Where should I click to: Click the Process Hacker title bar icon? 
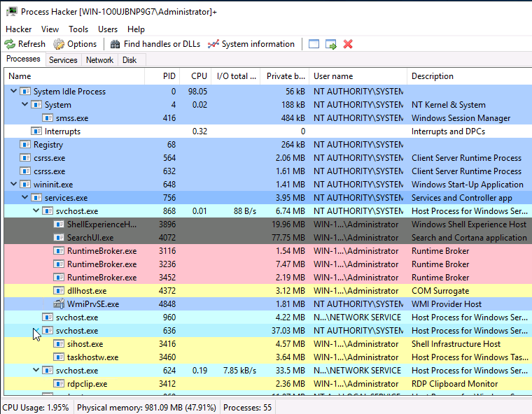[x=11, y=11]
